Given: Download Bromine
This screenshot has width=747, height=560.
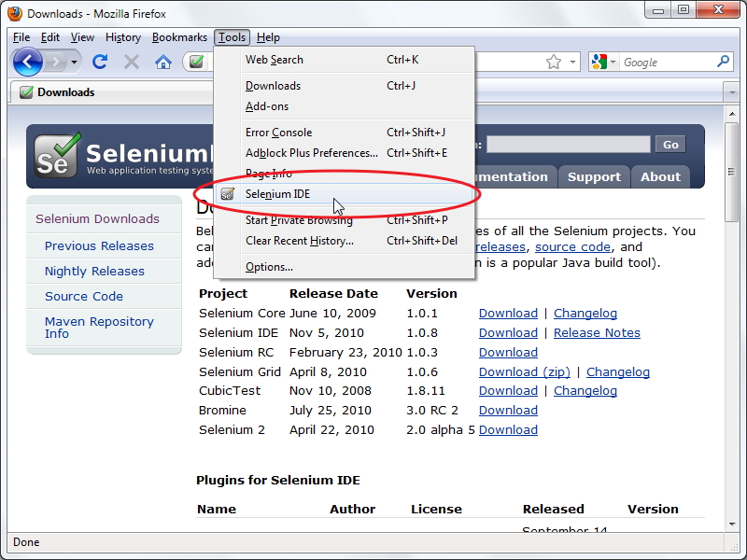Looking at the screenshot, I should (508, 411).
